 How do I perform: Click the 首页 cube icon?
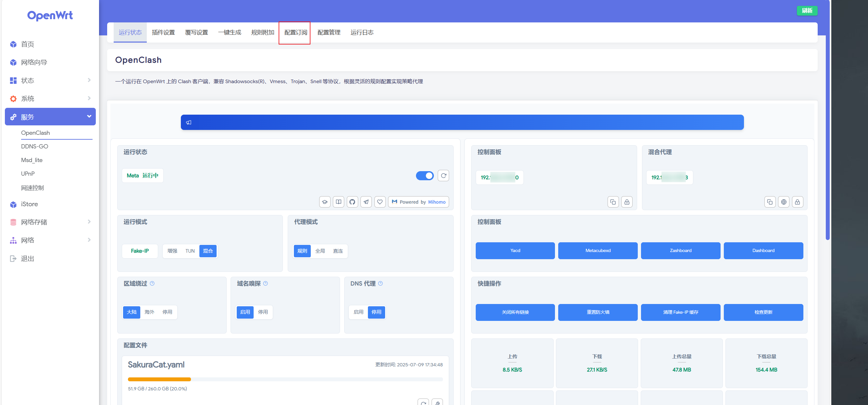pyautogui.click(x=13, y=44)
